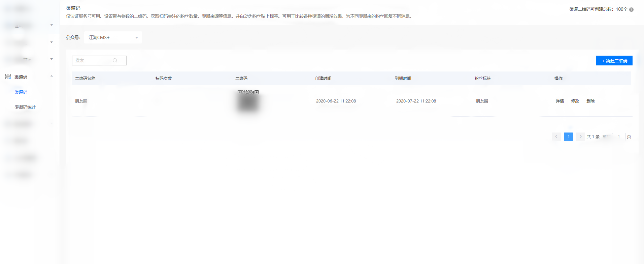Click the 朋友圈 name cell
Screen dimensions: 644x264
pos(81,101)
